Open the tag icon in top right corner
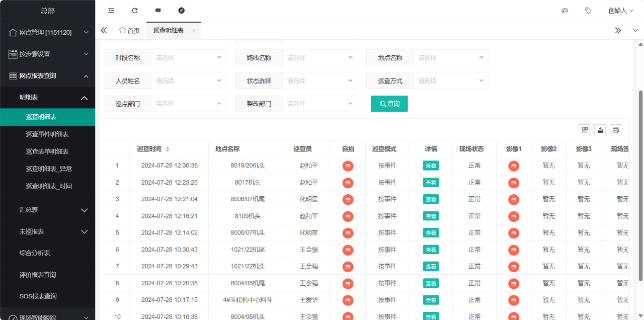This screenshot has height=320, width=644. 588,10
